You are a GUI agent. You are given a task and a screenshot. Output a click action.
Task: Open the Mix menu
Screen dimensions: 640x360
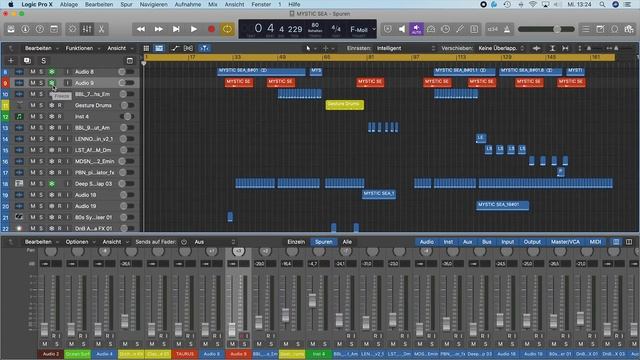coord(213,4)
